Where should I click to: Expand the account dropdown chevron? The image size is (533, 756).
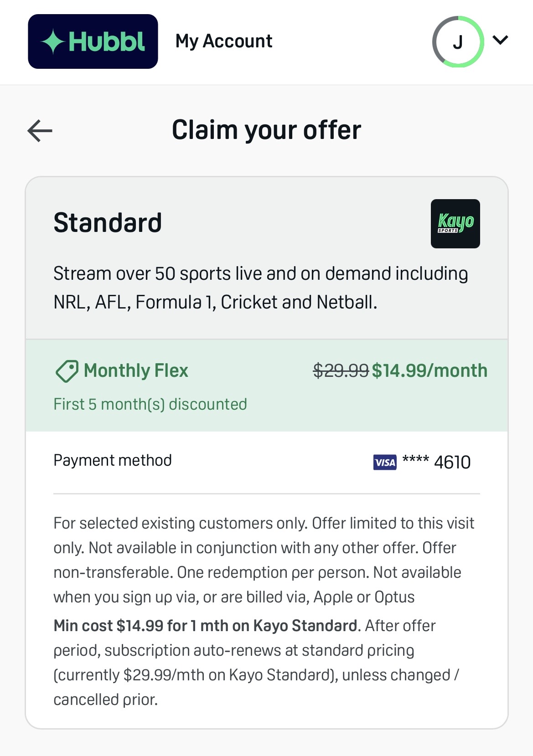point(500,40)
